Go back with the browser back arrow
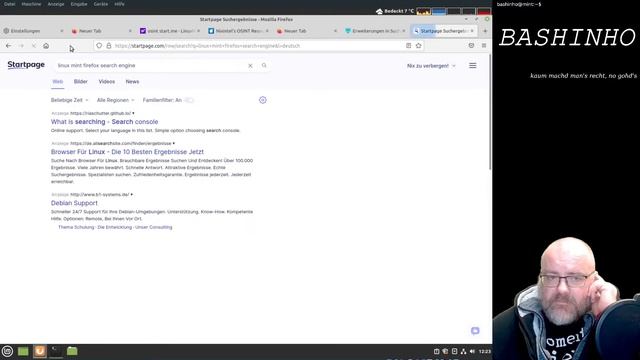This screenshot has height=360, width=640. click(x=9, y=46)
